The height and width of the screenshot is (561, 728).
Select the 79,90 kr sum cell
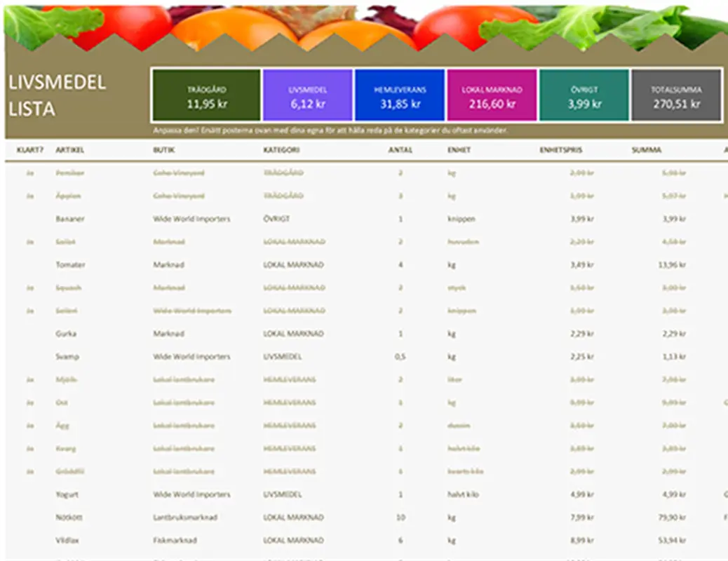[x=671, y=518]
